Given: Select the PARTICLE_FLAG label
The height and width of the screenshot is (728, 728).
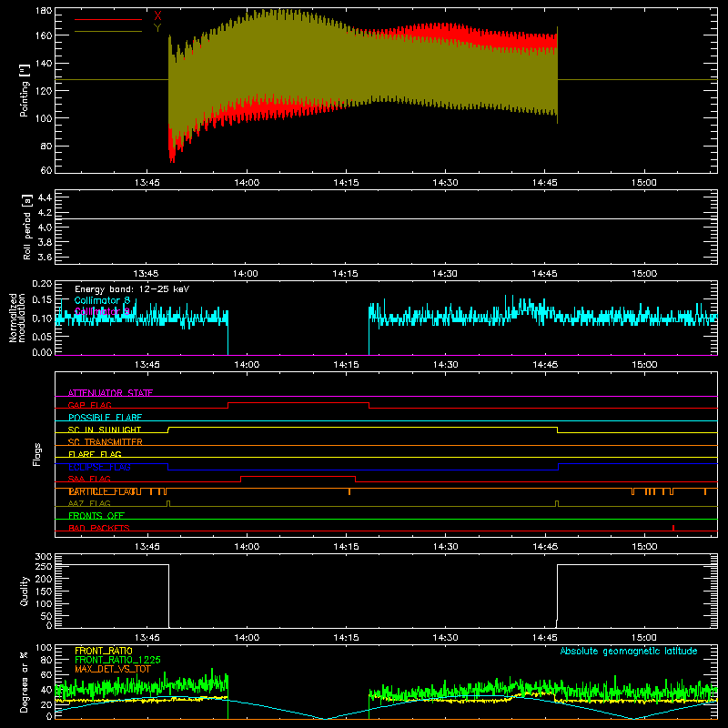Looking at the screenshot, I should click(x=102, y=491).
